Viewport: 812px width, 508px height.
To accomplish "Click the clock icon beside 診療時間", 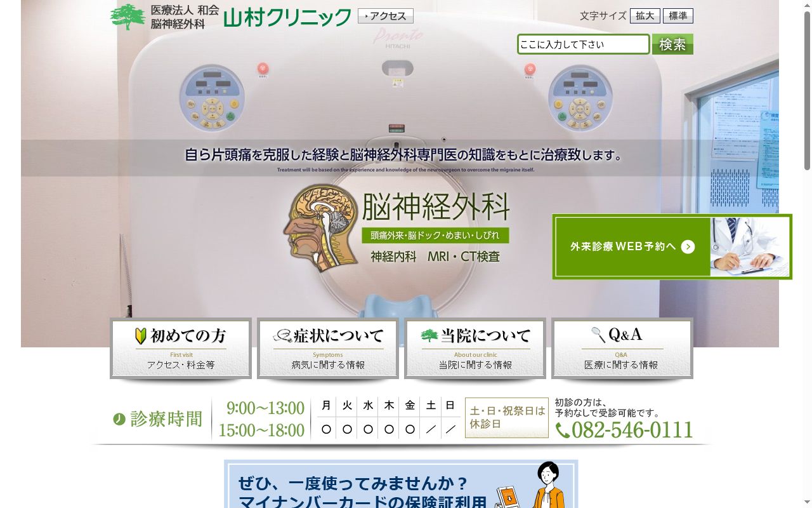I will coord(119,419).
